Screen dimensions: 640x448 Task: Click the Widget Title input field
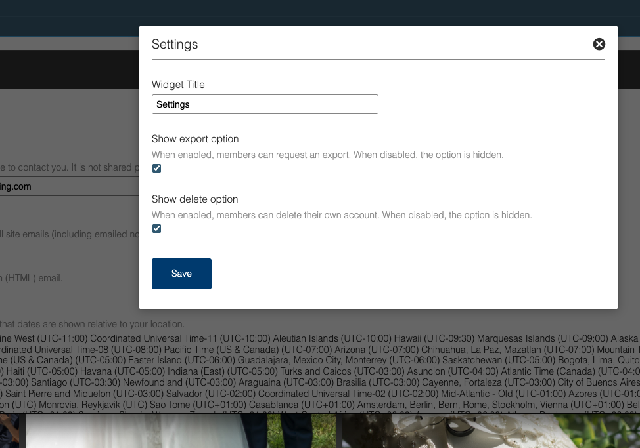(x=264, y=104)
